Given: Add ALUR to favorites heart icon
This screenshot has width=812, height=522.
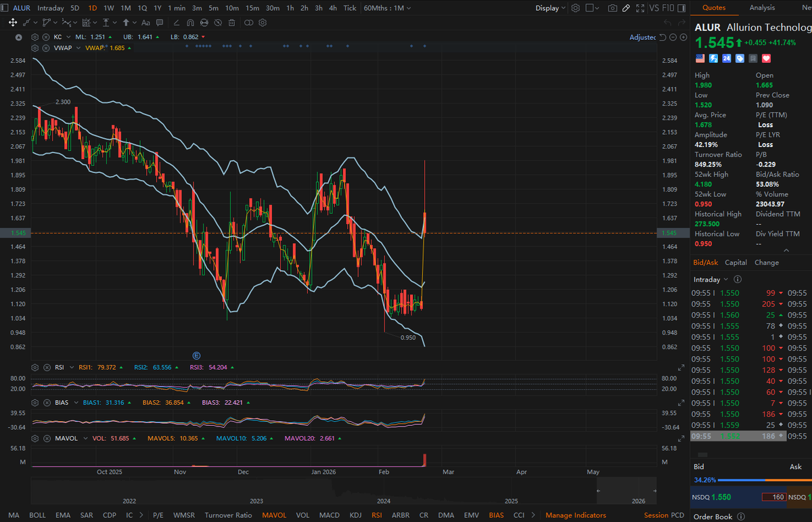Looking at the screenshot, I should pos(766,59).
